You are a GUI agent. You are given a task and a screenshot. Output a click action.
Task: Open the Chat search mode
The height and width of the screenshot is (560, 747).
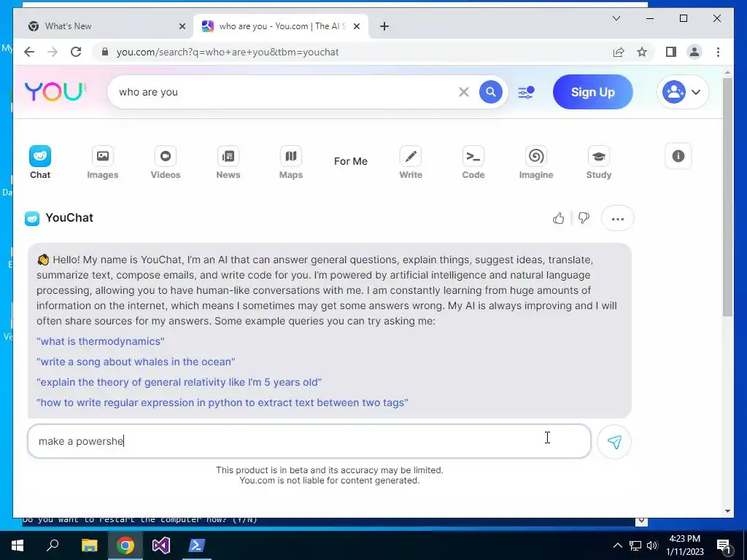[40, 162]
